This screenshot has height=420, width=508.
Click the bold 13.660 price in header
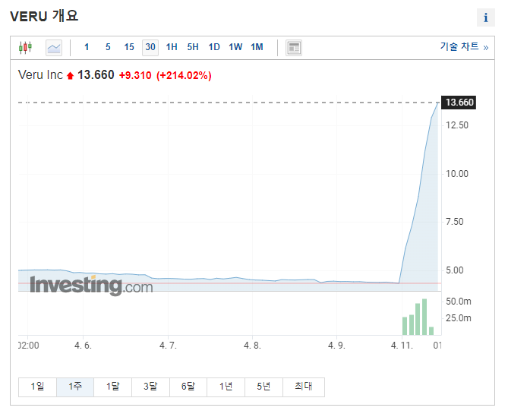96,75
